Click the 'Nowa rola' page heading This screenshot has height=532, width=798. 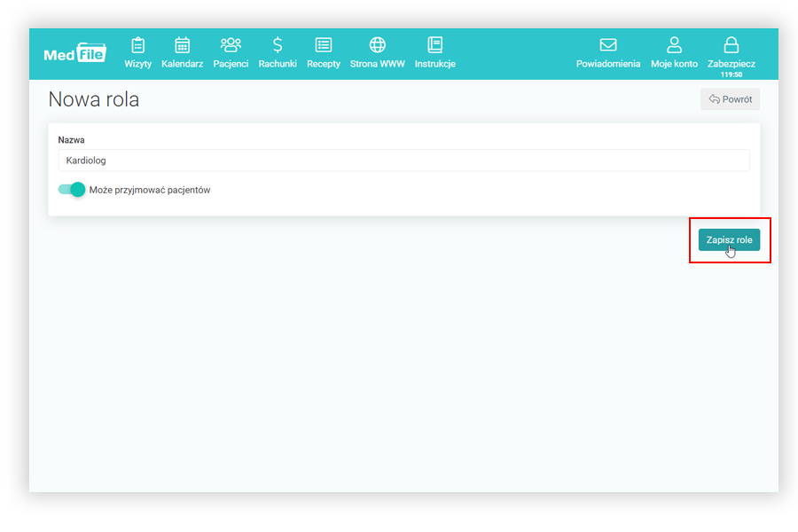click(93, 99)
